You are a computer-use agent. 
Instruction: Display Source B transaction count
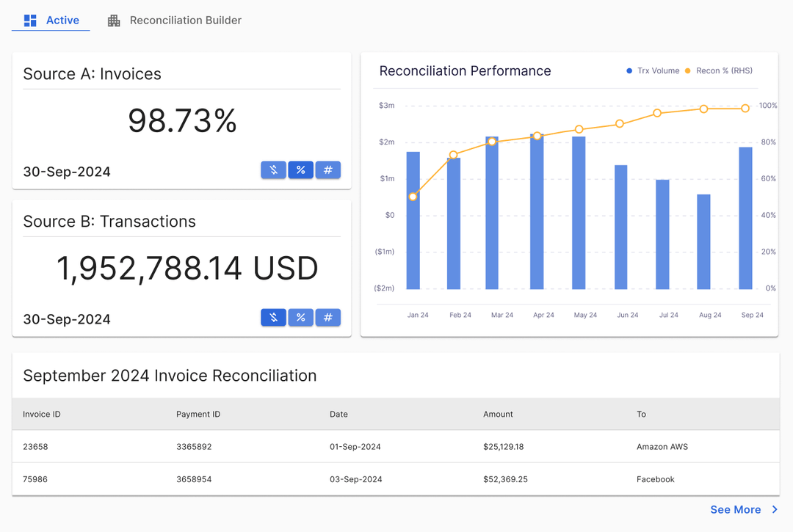click(x=327, y=318)
